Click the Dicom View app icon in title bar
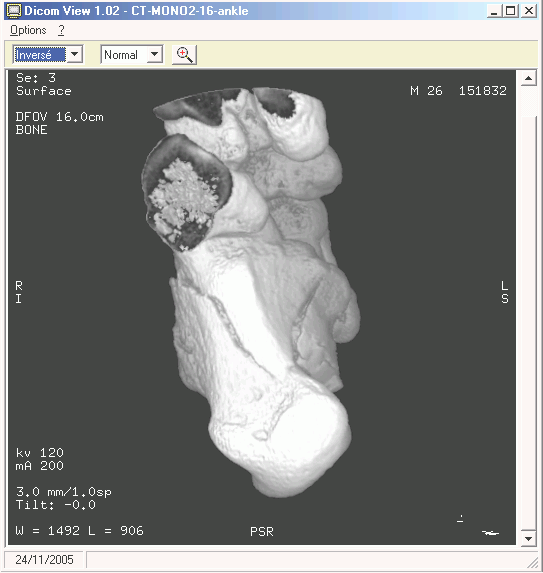The width and height of the screenshot is (543, 573). pyautogui.click(x=14, y=11)
